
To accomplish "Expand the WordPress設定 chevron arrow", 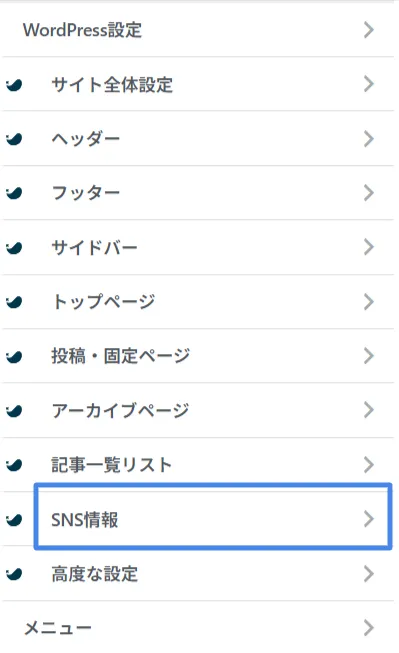I will (369, 30).
